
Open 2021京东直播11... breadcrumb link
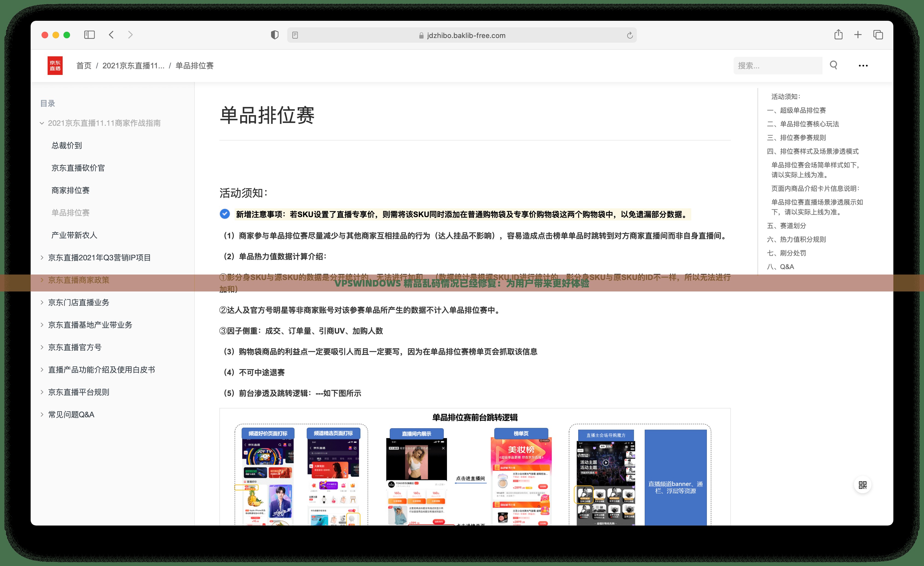tap(133, 66)
